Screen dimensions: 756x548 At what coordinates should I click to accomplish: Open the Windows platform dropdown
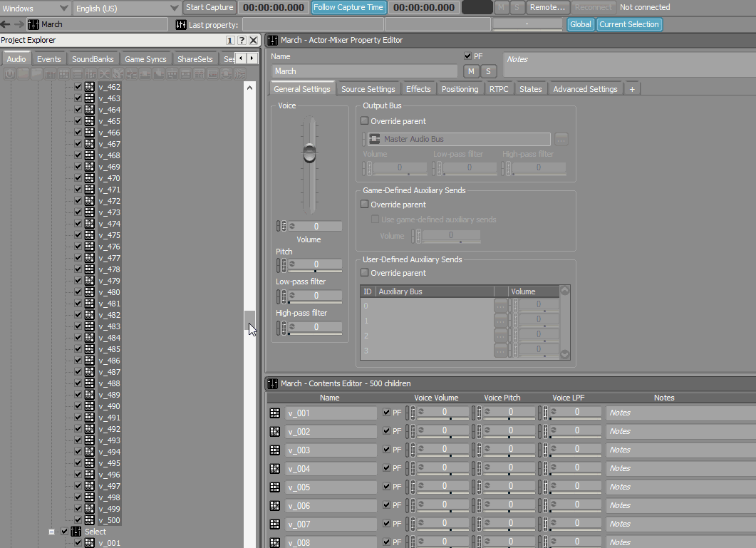[35, 9]
